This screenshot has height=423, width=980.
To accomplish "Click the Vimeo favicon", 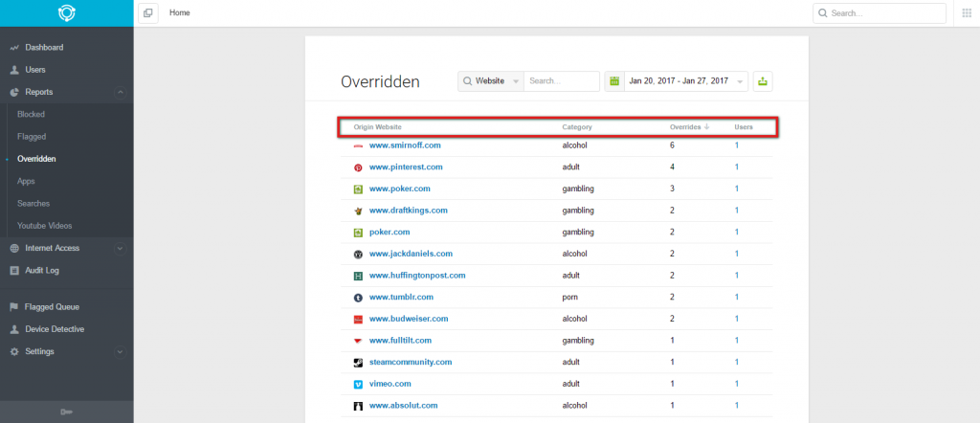I will pos(359,385).
